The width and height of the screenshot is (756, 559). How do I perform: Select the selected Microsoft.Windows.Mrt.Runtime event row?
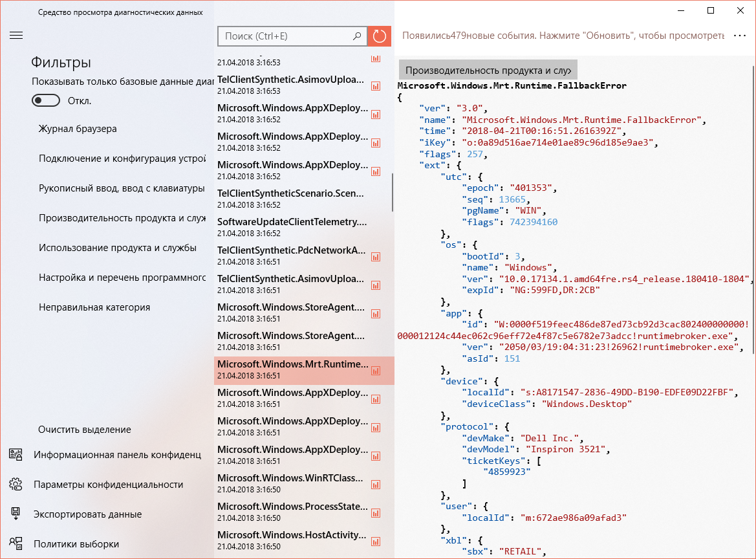click(304, 370)
